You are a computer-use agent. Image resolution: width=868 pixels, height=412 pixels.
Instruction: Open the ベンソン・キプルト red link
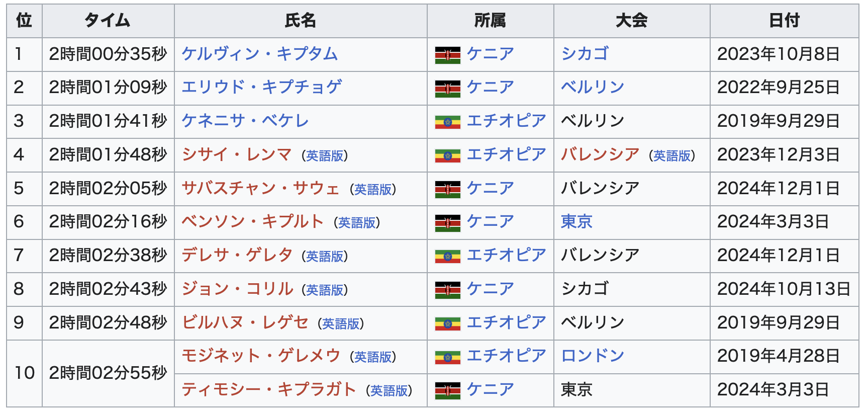pos(252,221)
